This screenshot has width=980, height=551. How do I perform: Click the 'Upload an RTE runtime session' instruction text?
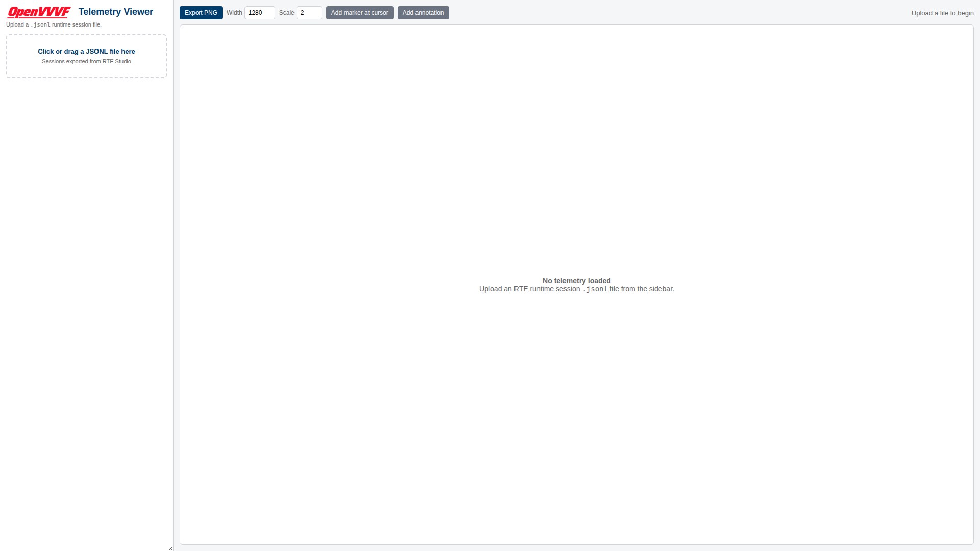576,289
